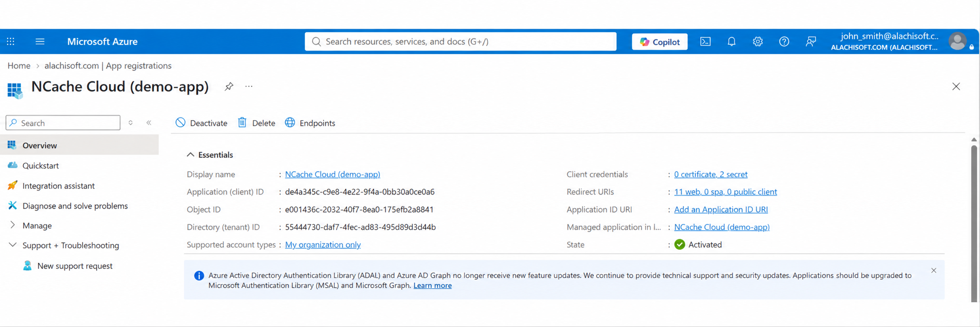
Task: Open the portal hamburger menu
Action: coord(40,42)
